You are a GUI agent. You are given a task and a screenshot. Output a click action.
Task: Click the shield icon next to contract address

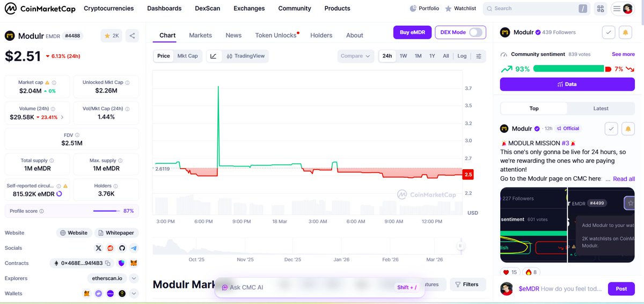121,263
